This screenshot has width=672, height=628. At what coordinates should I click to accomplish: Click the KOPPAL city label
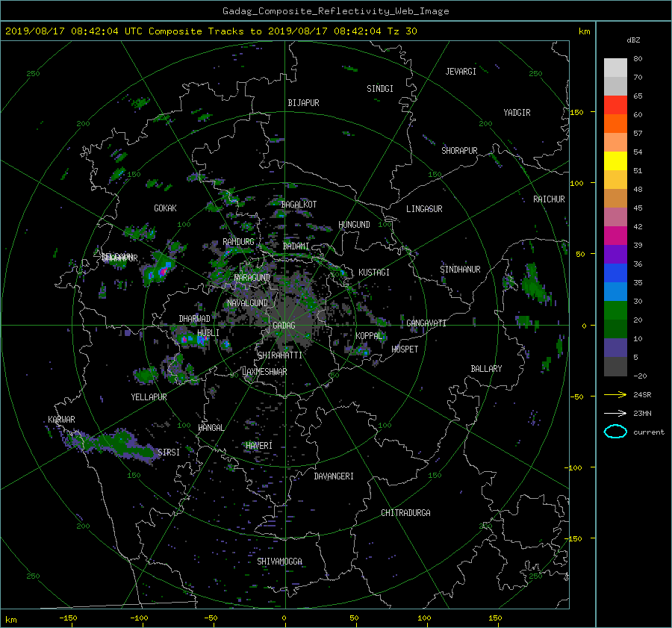click(369, 335)
